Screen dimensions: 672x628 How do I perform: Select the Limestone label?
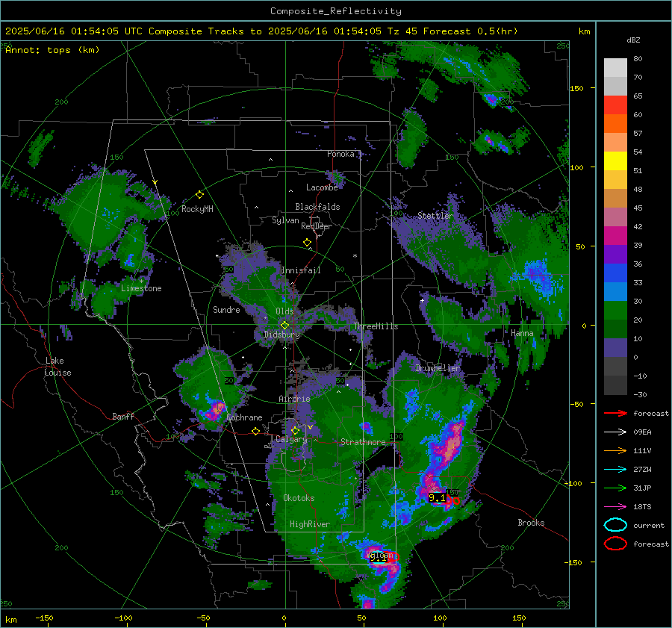click(x=141, y=288)
